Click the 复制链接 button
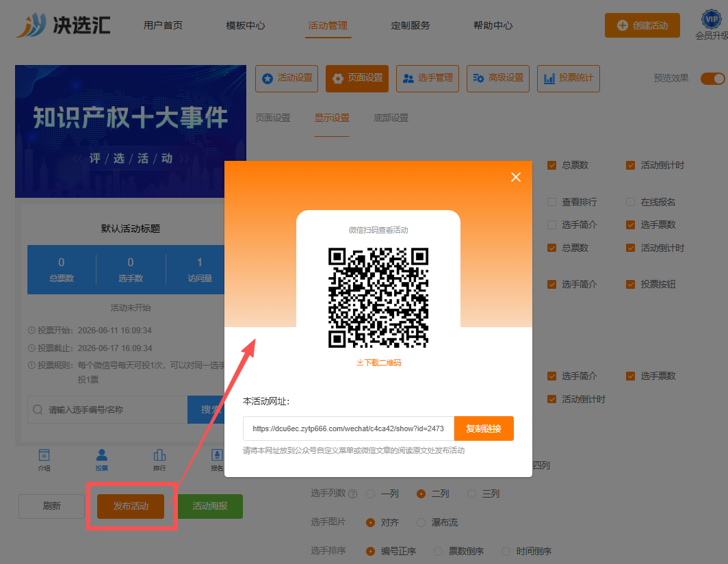This screenshot has width=728, height=564. point(484,428)
